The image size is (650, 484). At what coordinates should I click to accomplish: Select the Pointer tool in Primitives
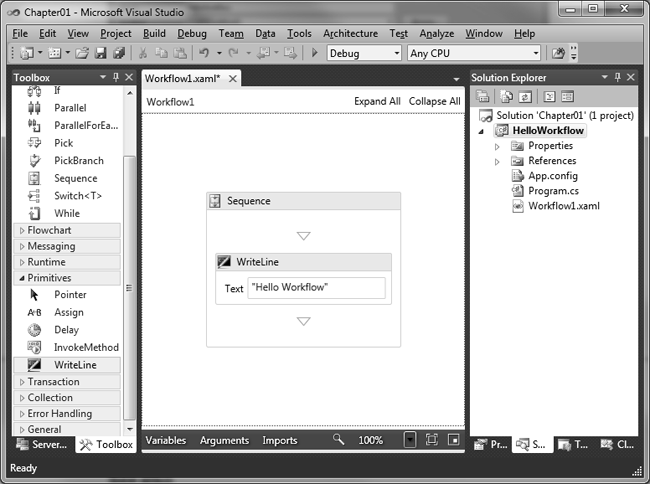70,295
